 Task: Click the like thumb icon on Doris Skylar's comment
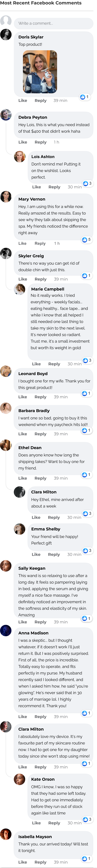point(83,97)
